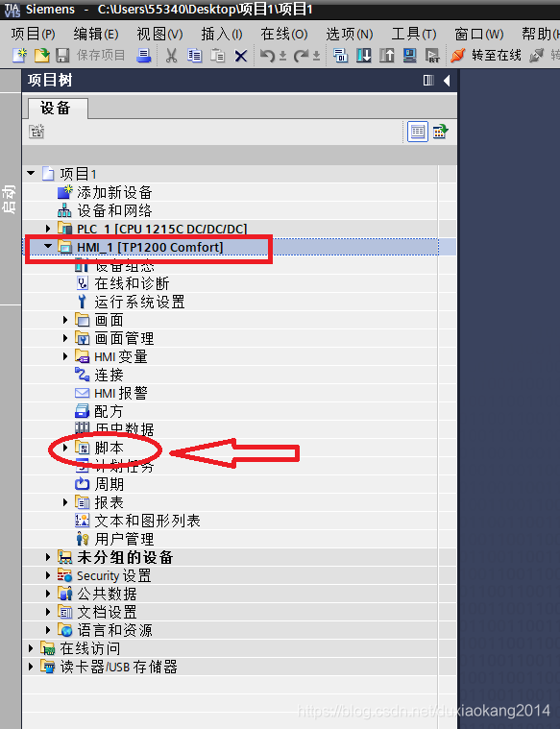
Task: Click the new project toolbar icon
Action: [x=19, y=56]
